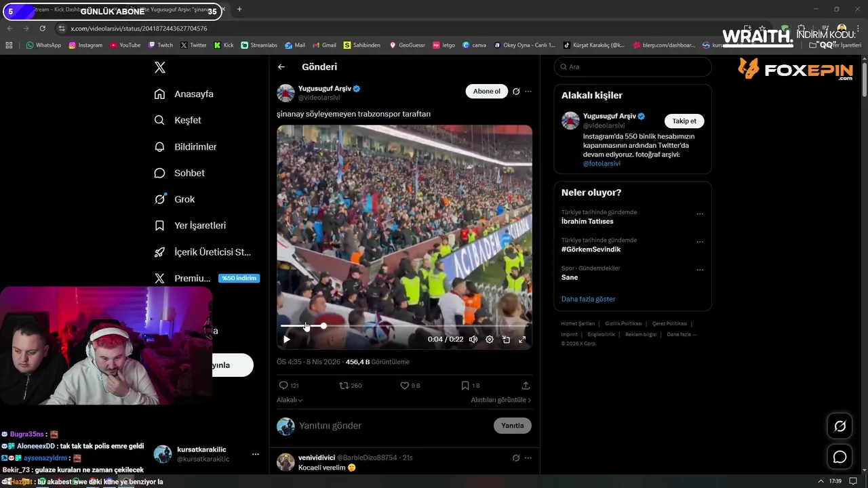Open the WhatsApp bookmark
The width and height of the screenshot is (868, 488).
[x=43, y=45]
